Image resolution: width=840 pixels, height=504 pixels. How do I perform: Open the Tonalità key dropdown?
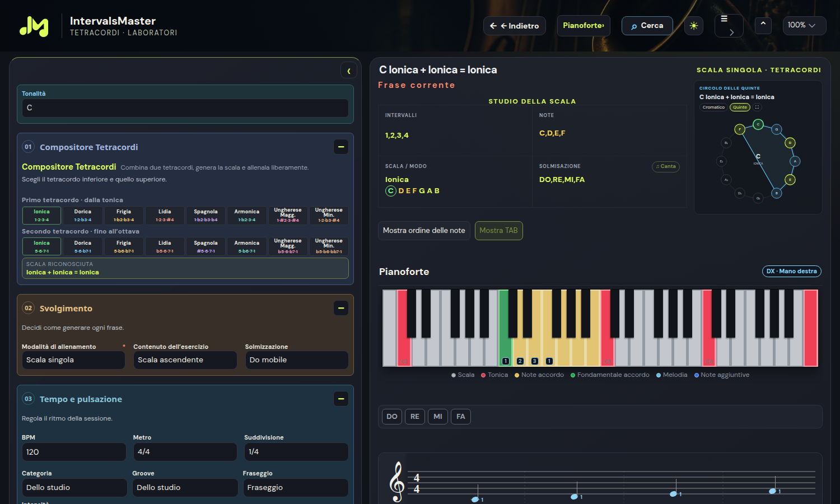point(185,108)
